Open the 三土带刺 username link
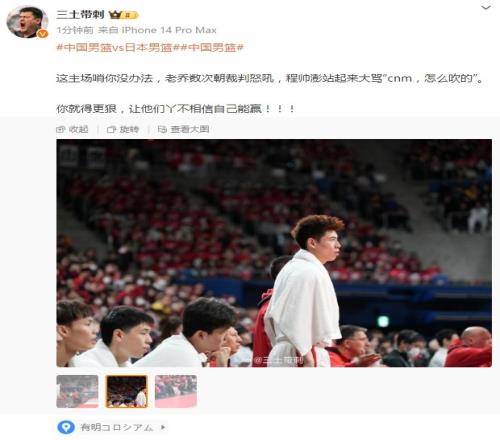The width and height of the screenshot is (500, 440). point(80,14)
